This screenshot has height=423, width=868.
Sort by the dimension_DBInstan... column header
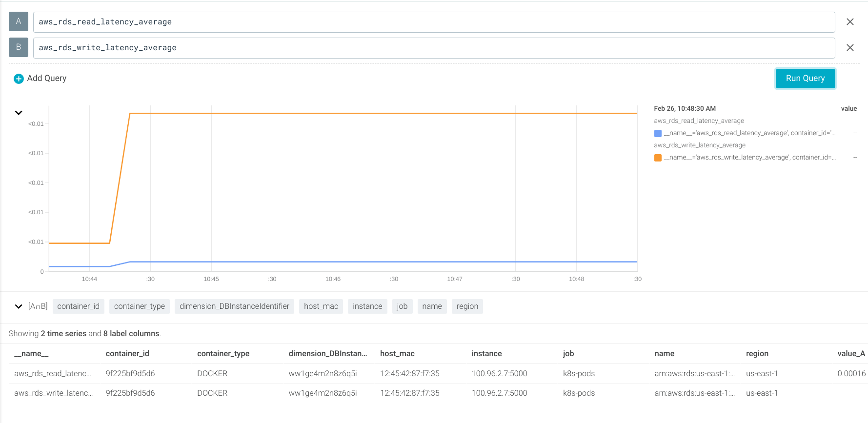tap(328, 354)
